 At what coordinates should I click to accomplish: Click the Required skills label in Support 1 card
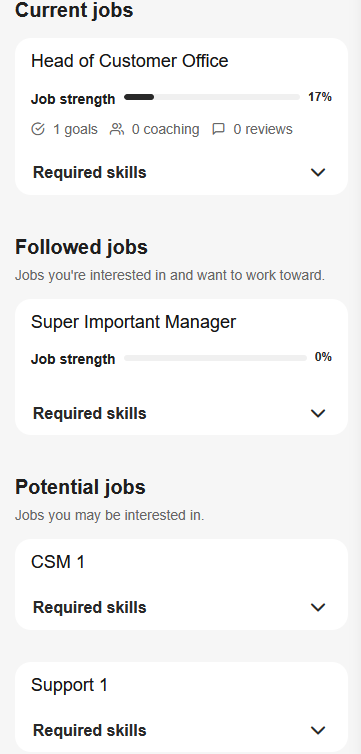[x=89, y=730]
